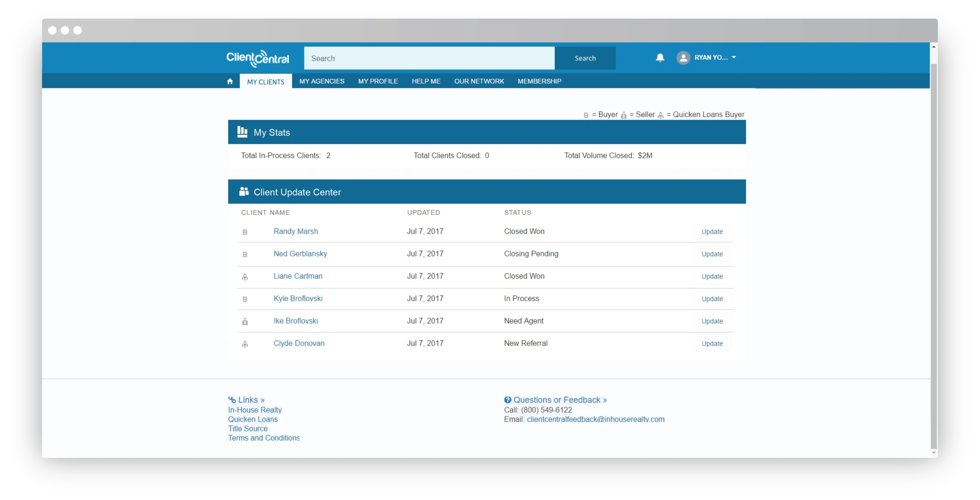Click the home icon in the navigation bar

(230, 81)
